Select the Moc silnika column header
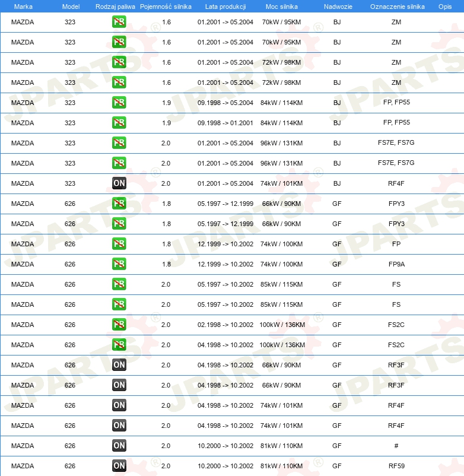Image resolution: width=464 pixels, height=476 pixels. pos(282,7)
